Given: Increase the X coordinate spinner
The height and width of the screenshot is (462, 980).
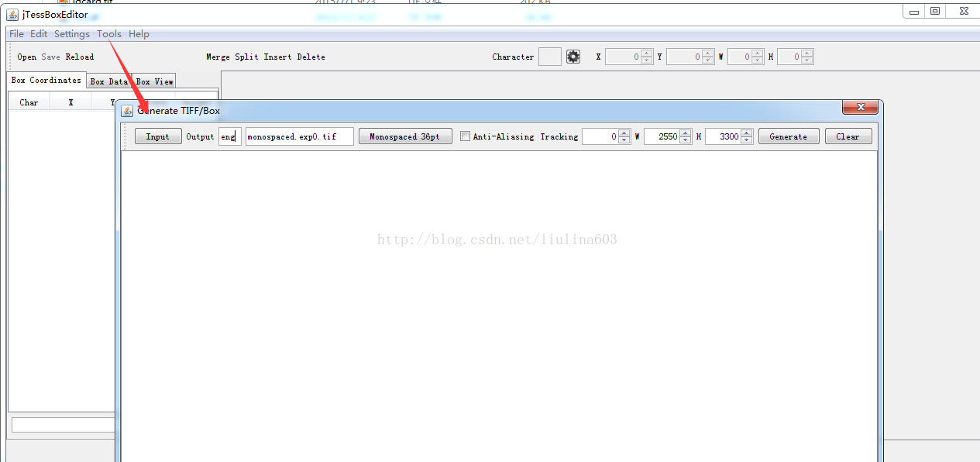Looking at the screenshot, I should click(x=647, y=53).
